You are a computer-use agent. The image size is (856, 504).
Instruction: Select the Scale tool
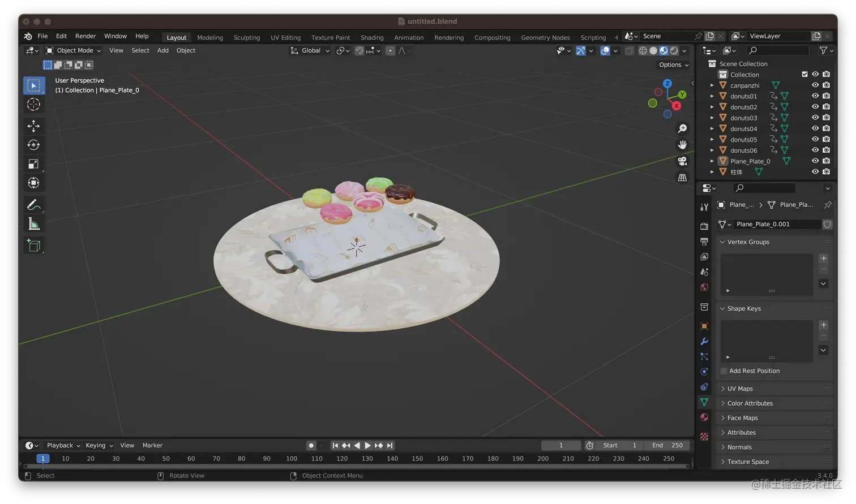tap(33, 164)
